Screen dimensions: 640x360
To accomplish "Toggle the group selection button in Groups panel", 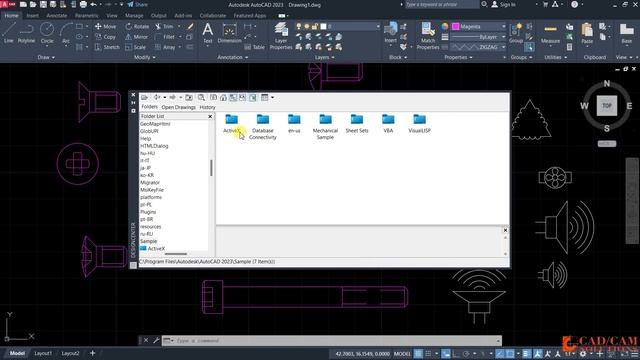I will [x=529, y=47].
